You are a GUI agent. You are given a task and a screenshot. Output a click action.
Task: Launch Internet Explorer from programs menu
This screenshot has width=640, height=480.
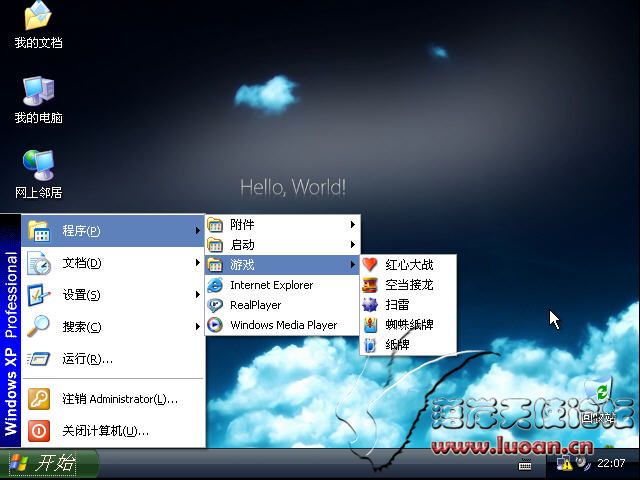[x=282, y=285]
